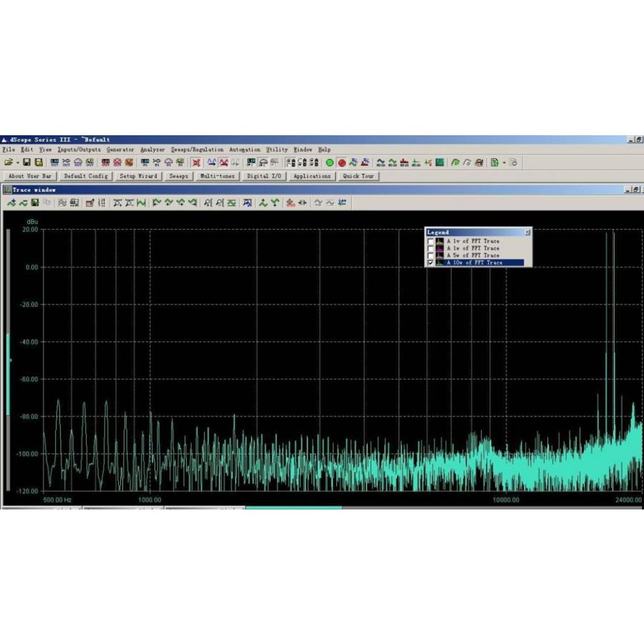Image resolution: width=644 pixels, height=644 pixels.
Task: Click the green floppy icon in Trace window toolbar
Action: pyautogui.click(x=34, y=203)
